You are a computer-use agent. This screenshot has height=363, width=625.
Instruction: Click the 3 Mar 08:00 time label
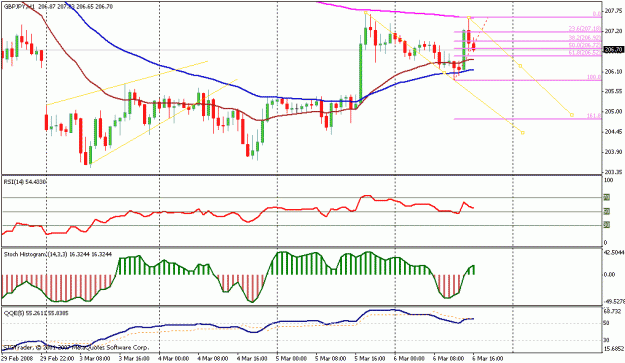coord(95,359)
